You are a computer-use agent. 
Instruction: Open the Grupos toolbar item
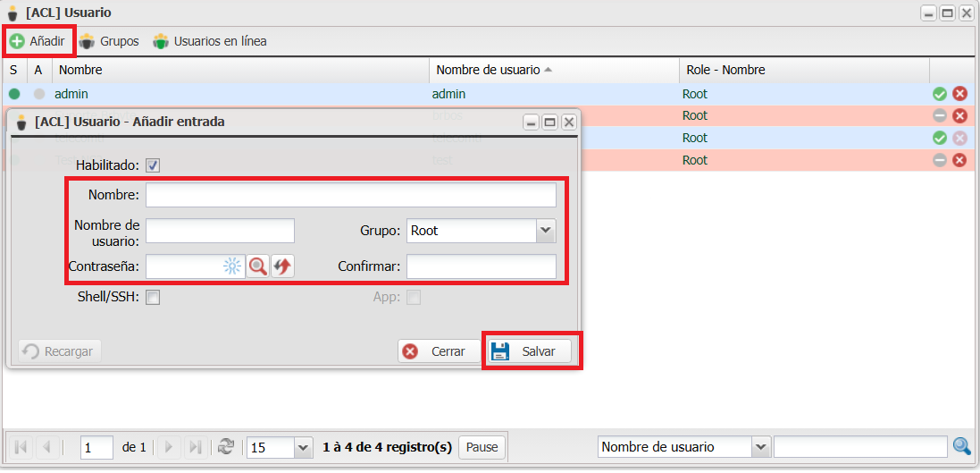tap(109, 41)
